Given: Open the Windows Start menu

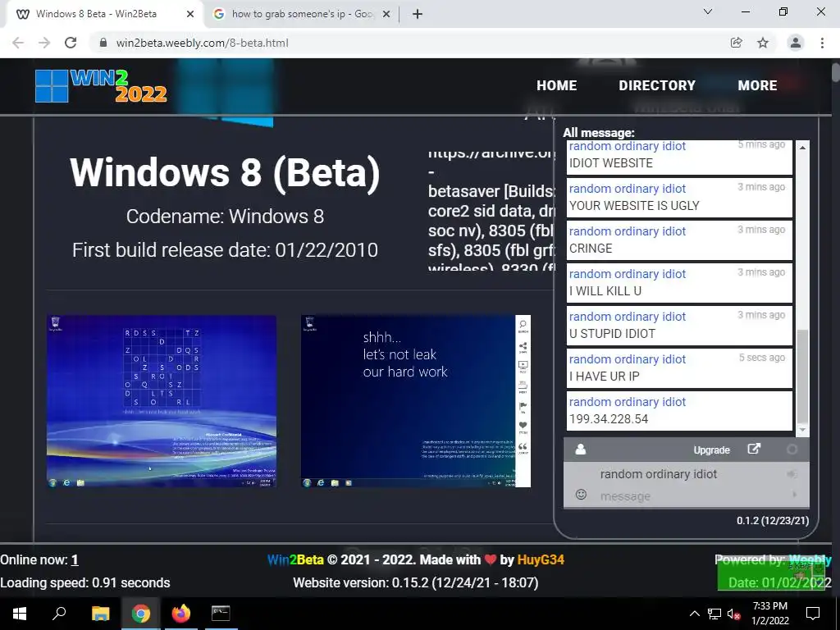Looking at the screenshot, I should (x=20, y=614).
